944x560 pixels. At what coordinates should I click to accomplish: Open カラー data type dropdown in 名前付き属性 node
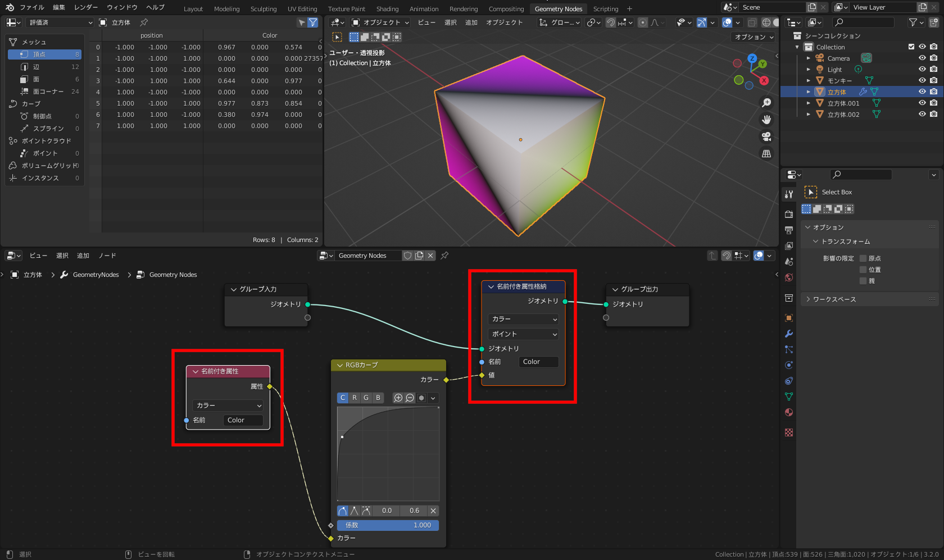coord(228,406)
